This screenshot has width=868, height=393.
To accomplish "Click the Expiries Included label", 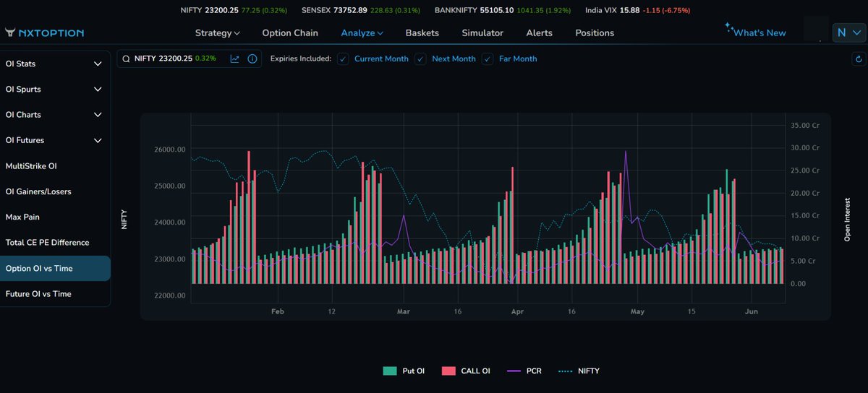I will [x=300, y=59].
